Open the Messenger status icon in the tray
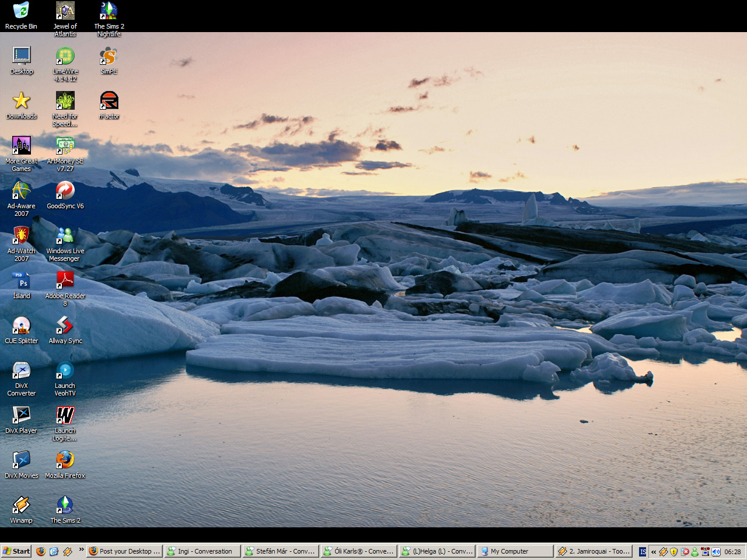Screen dimensions: 747x560 694,552
